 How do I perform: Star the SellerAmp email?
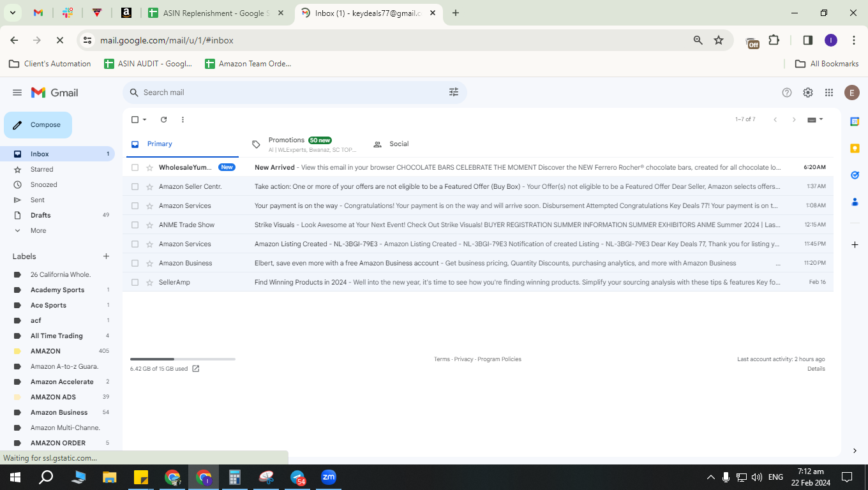tap(150, 282)
